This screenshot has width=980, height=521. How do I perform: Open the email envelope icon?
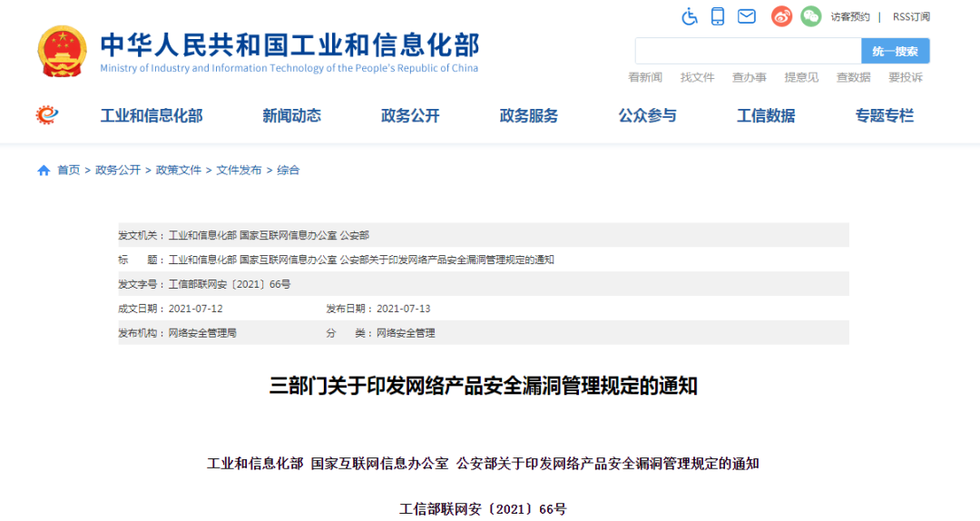pyautogui.click(x=747, y=16)
